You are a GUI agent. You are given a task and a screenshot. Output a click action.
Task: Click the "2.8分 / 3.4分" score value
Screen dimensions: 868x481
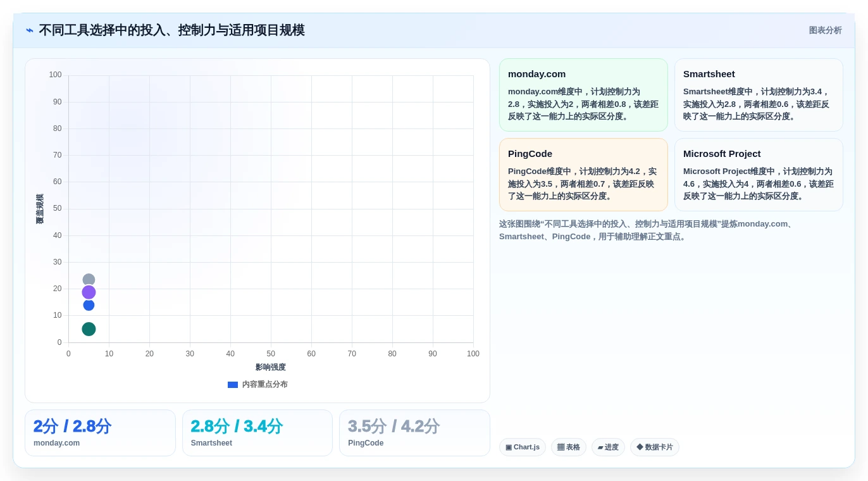237,426
